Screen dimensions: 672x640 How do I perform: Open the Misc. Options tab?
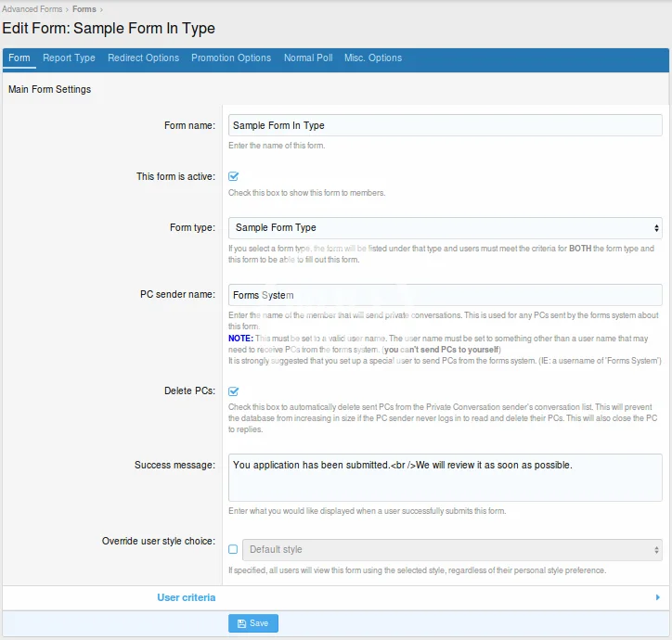coord(373,58)
